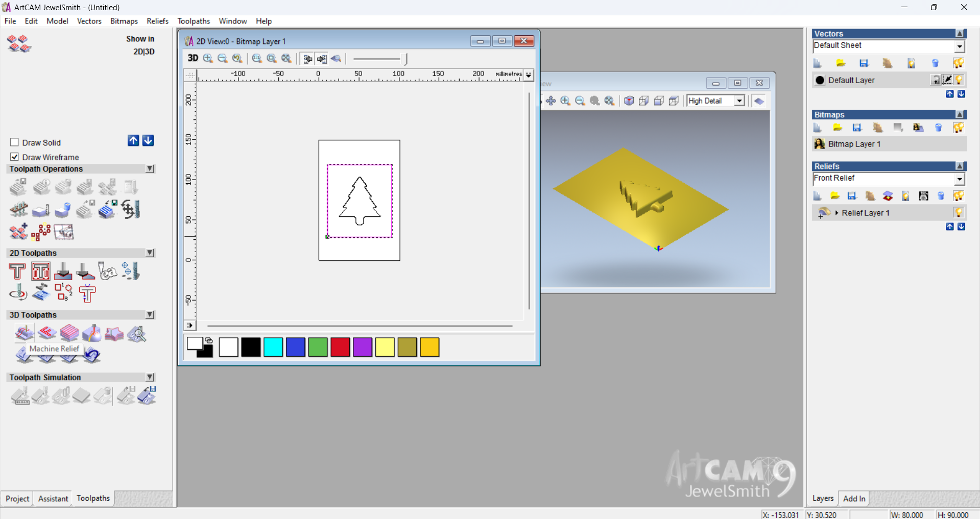
Task: Open the Front Relief dropdown
Action: point(960,179)
